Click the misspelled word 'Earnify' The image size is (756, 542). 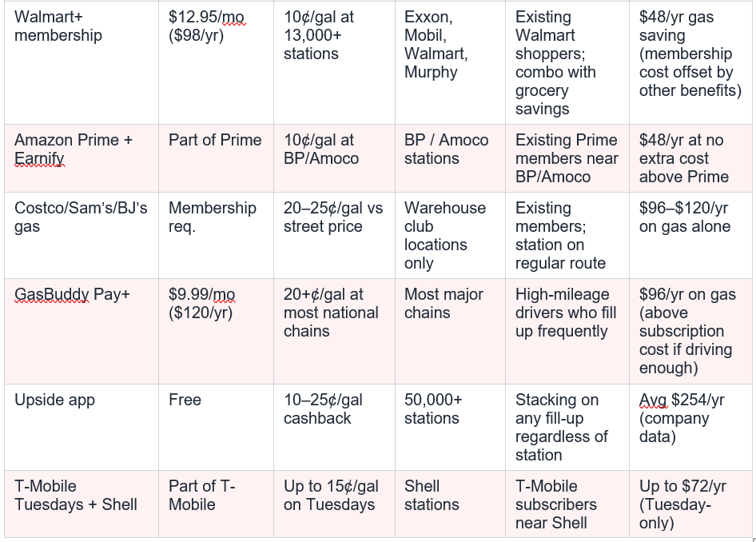pos(39,158)
